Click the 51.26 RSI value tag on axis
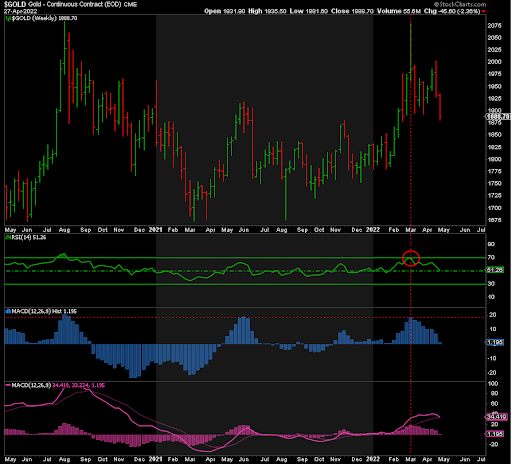This screenshot has width=512, height=464. click(495, 270)
